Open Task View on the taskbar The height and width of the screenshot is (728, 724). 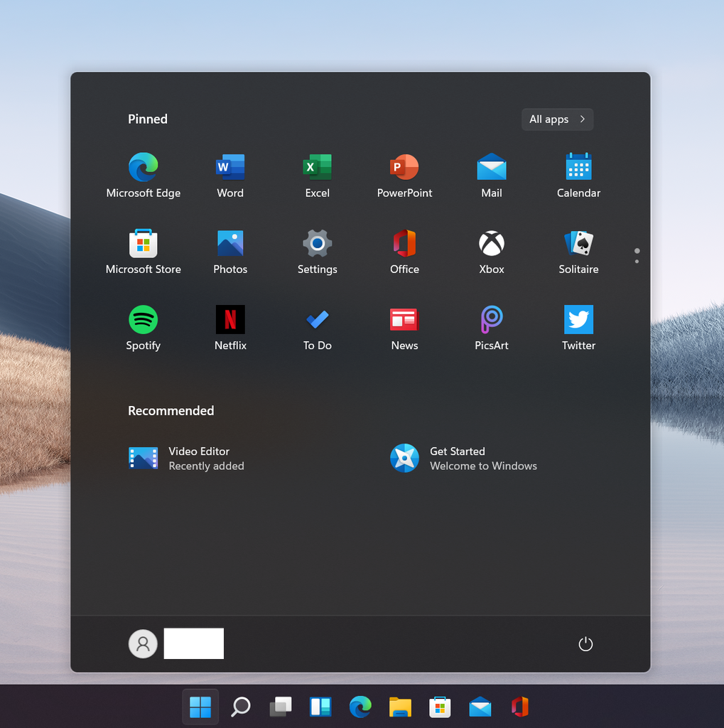click(x=281, y=707)
